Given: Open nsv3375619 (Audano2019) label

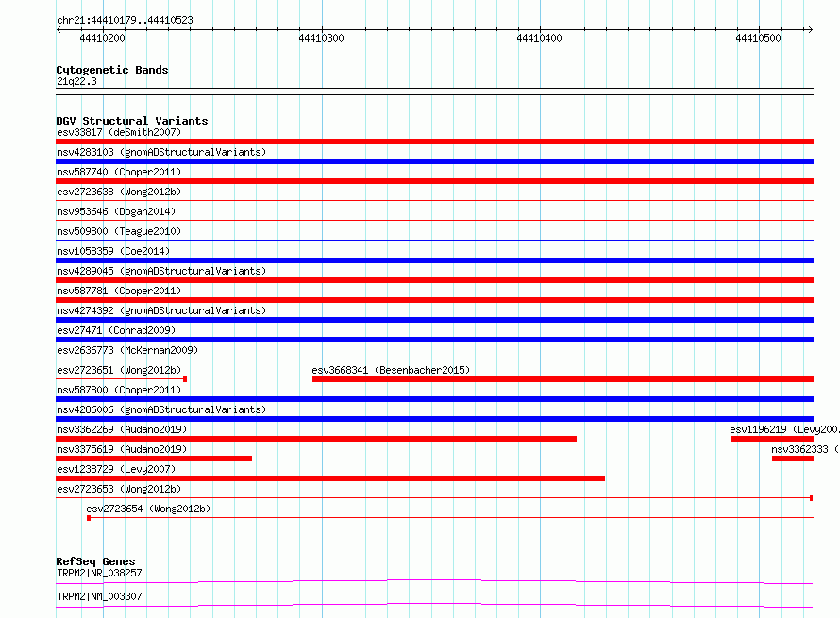Looking at the screenshot, I should tap(122, 449).
